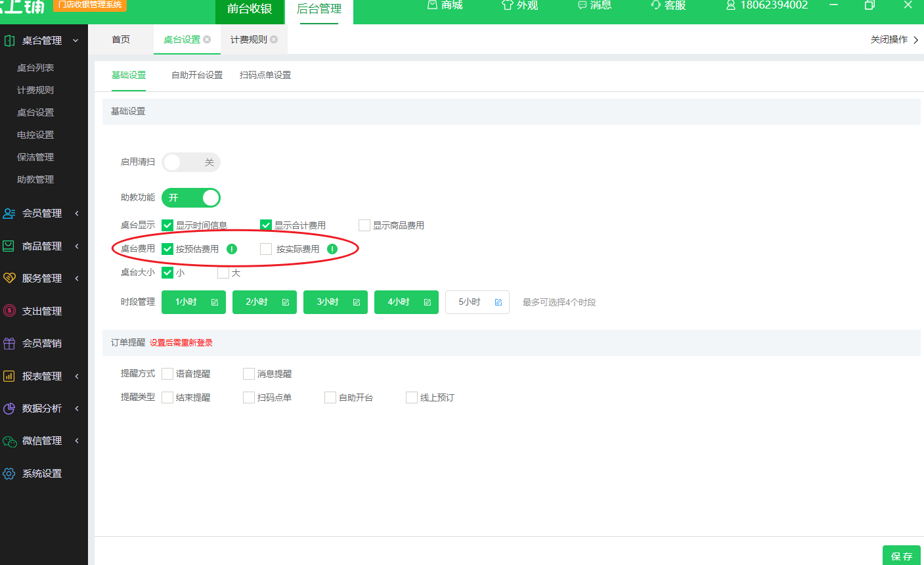Open 会员营销 from the left sidebar
Viewport: 924px width, 565px height.
click(43, 343)
